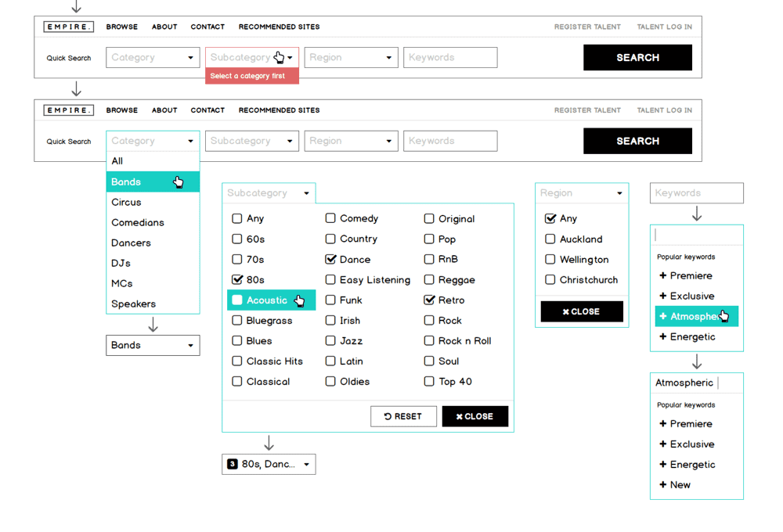The height and width of the screenshot is (532, 783).
Task: Select the Top 40 checkbox
Action: pyautogui.click(x=429, y=381)
